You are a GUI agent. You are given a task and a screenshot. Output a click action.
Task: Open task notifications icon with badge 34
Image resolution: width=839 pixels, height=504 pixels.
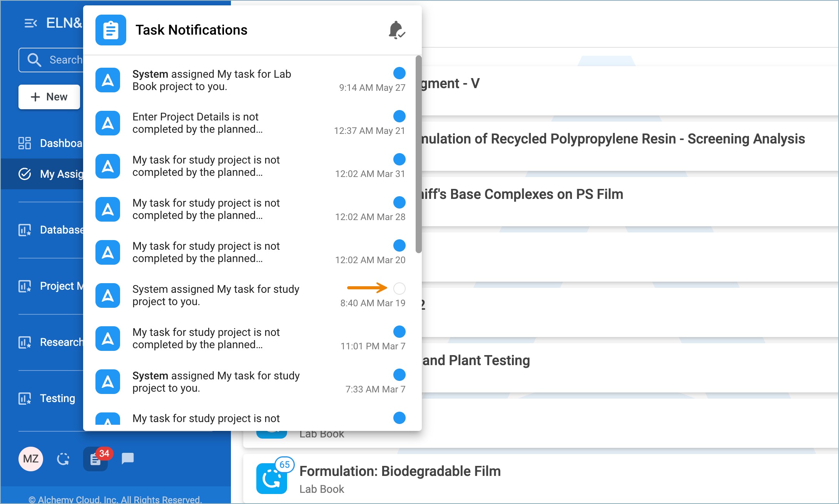click(96, 459)
